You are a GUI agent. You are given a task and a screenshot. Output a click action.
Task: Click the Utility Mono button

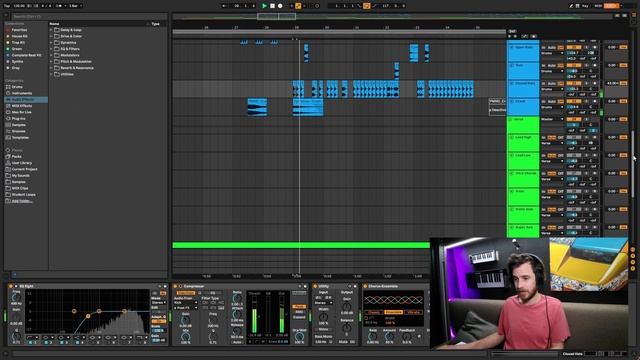pyautogui.click(x=323, y=329)
